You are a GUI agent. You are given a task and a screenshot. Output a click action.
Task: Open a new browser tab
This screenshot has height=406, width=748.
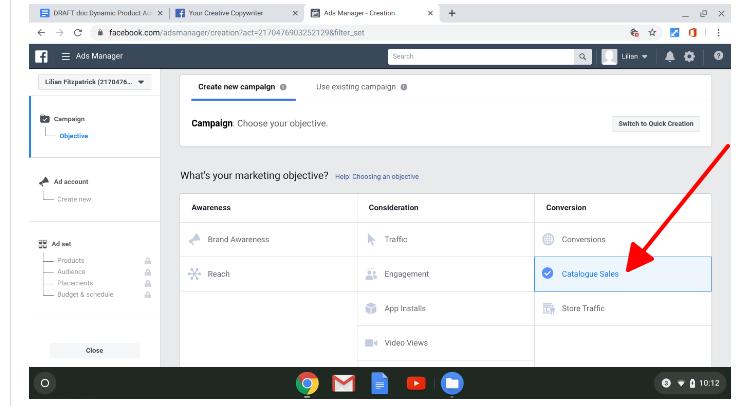point(452,13)
